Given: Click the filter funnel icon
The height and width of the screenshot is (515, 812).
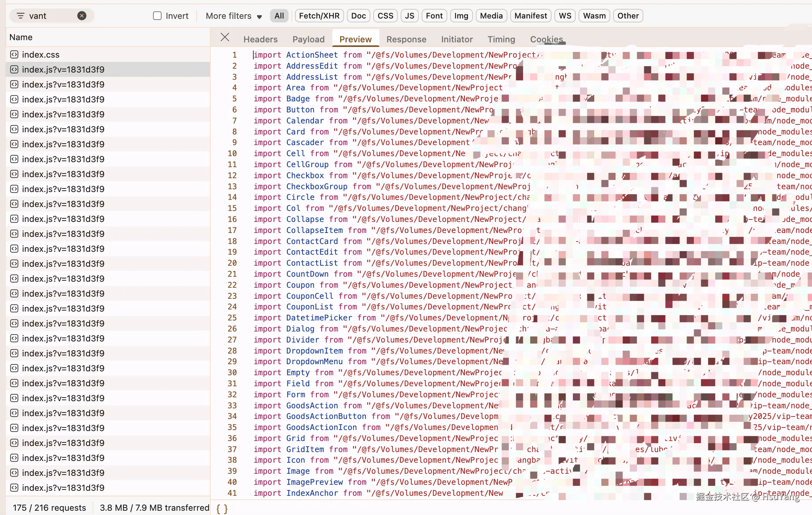Looking at the screenshot, I should click(x=21, y=16).
